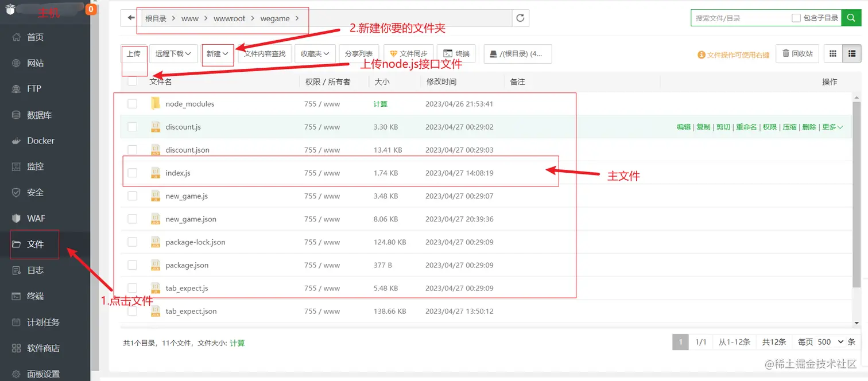Click Delete link for discount.js
868x381 pixels.
[809, 127]
